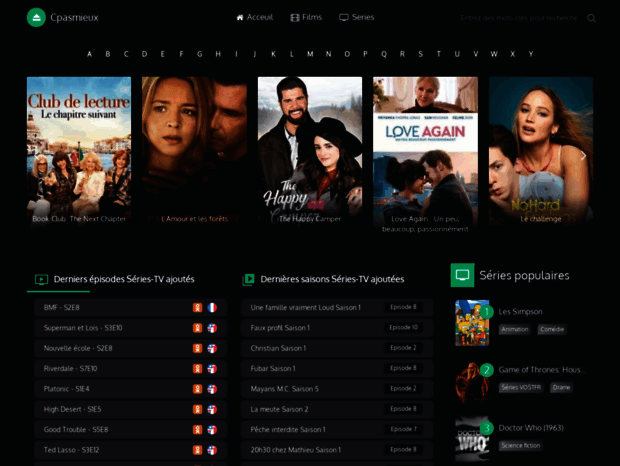Open the Films menu
The image size is (620, 466).
click(306, 18)
